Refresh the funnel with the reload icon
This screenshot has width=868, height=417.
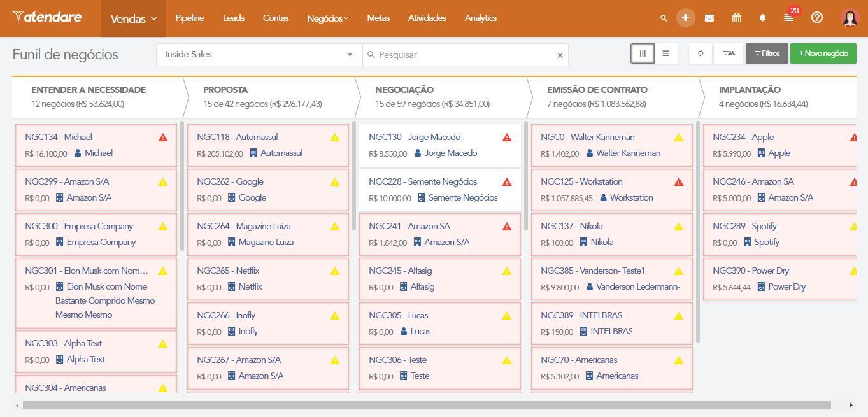coord(701,53)
